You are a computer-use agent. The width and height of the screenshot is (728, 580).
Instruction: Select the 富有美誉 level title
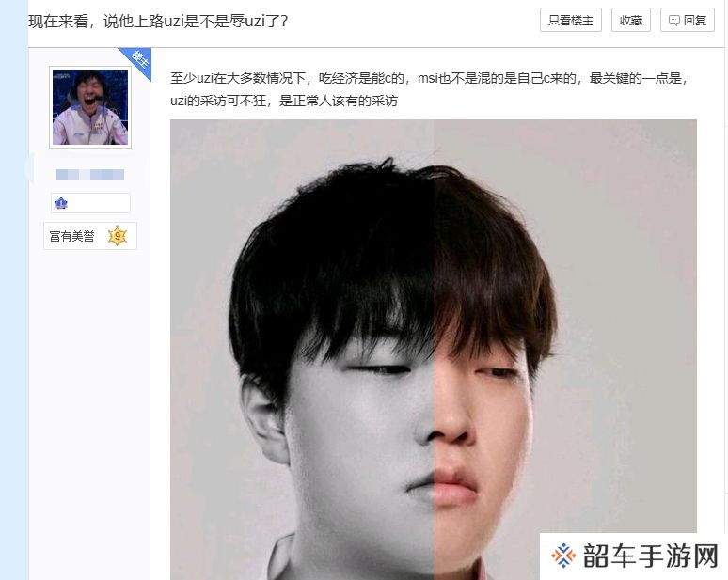(72, 237)
